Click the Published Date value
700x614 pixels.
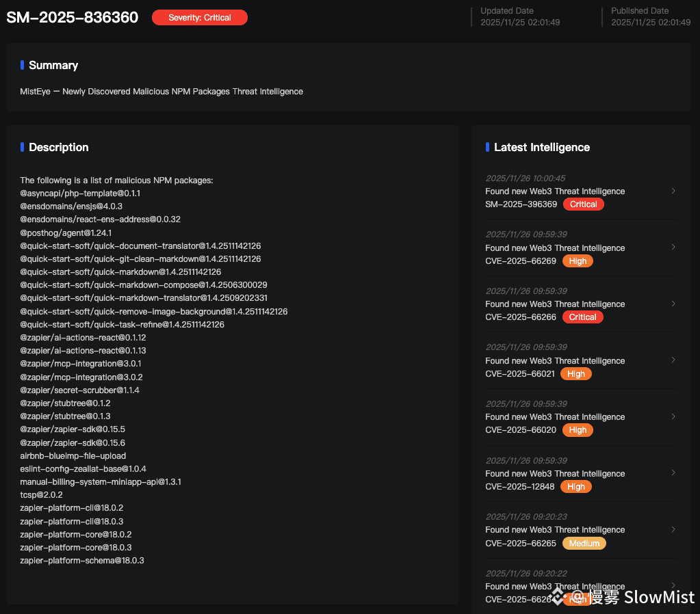(x=651, y=23)
